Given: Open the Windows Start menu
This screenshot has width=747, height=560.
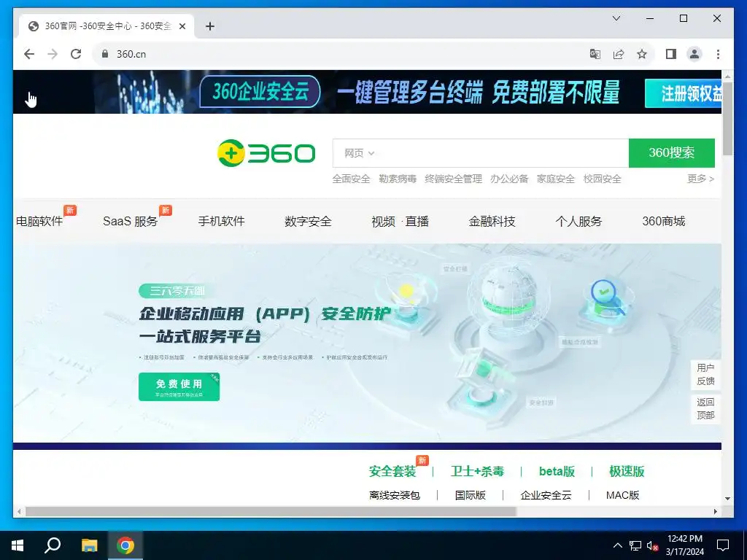Looking at the screenshot, I should 18,545.
